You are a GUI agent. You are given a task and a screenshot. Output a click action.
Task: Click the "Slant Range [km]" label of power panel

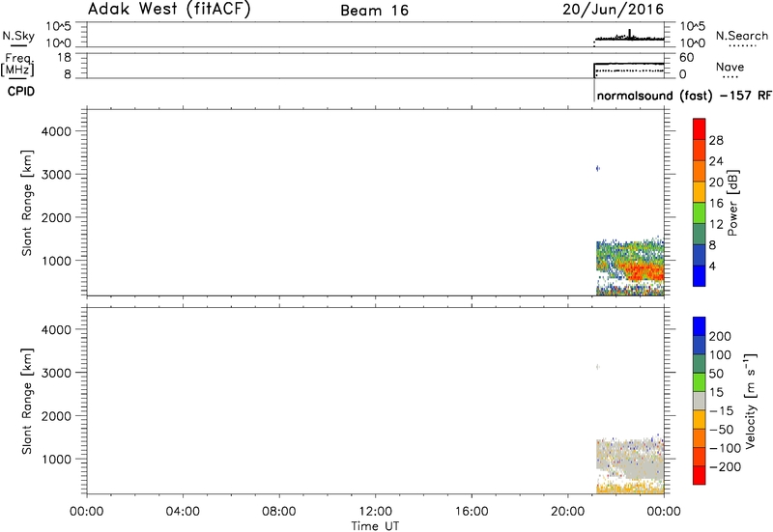tap(27, 203)
